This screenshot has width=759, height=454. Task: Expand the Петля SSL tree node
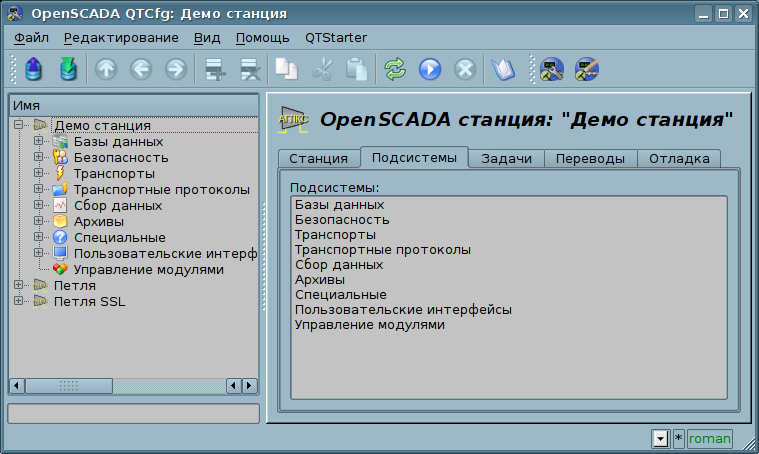[x=19, y=301]
